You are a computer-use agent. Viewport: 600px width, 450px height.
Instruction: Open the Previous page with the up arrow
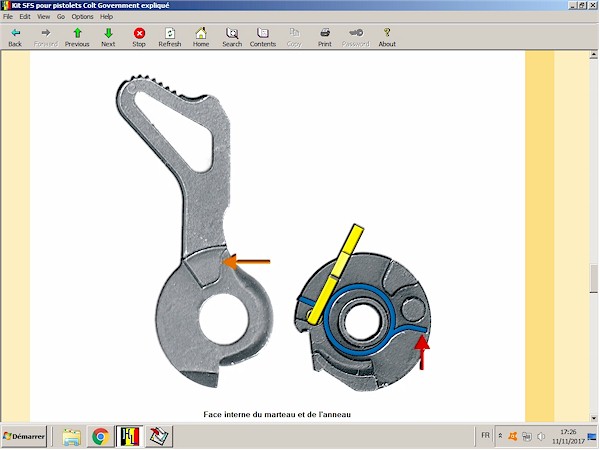[x=77, y=38]
